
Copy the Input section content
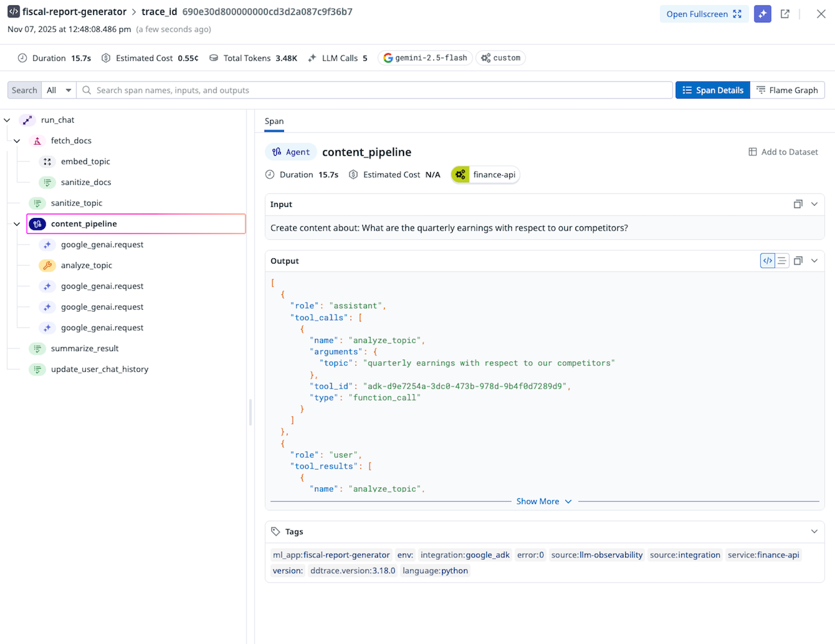pos(798,204)
